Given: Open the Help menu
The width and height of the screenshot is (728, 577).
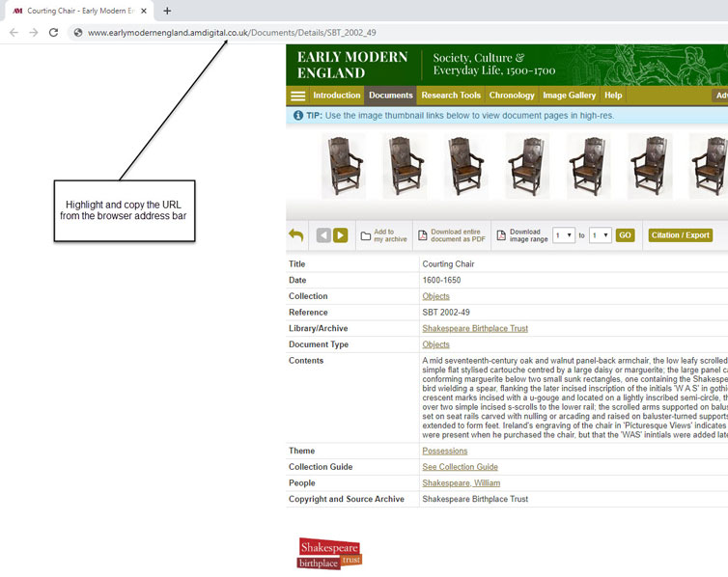Looking at the screenshot, I should point(613,96).
